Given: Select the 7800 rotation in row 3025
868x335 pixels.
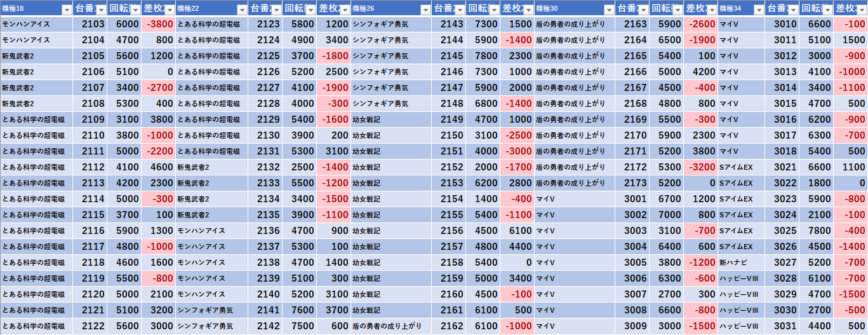Looking at the screenshot, I should pos(816,231).
